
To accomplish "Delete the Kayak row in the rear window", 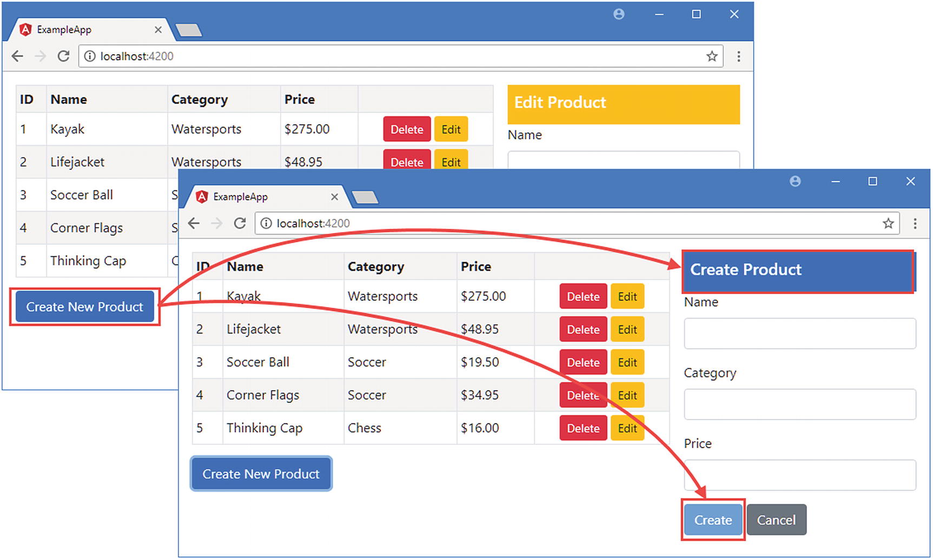I will 407,129.
